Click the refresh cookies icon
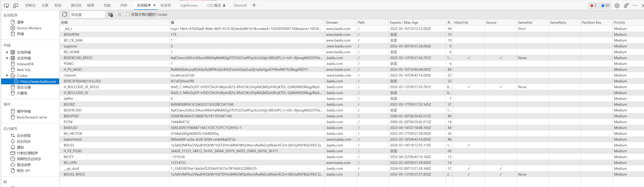The image size is (644, 187). pyautogui.click(x=65, y=15)
